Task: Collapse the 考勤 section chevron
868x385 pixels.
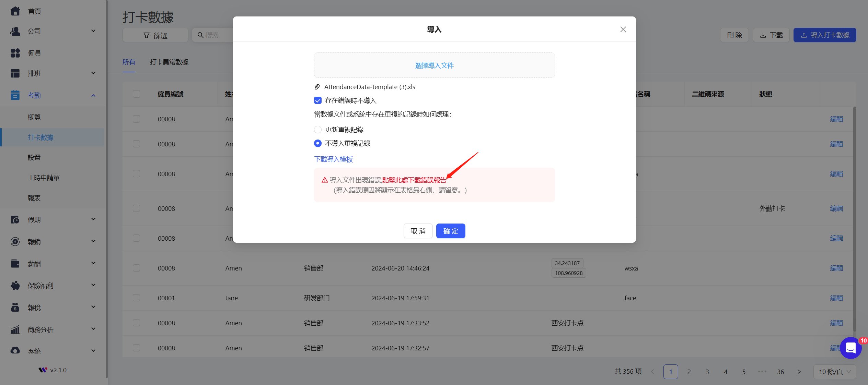Action: click(93, 95)
